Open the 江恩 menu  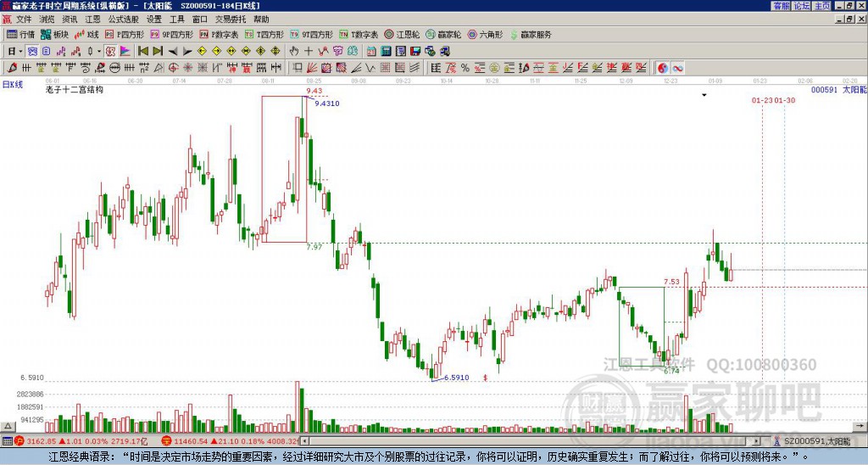click(x=92, y=20)
